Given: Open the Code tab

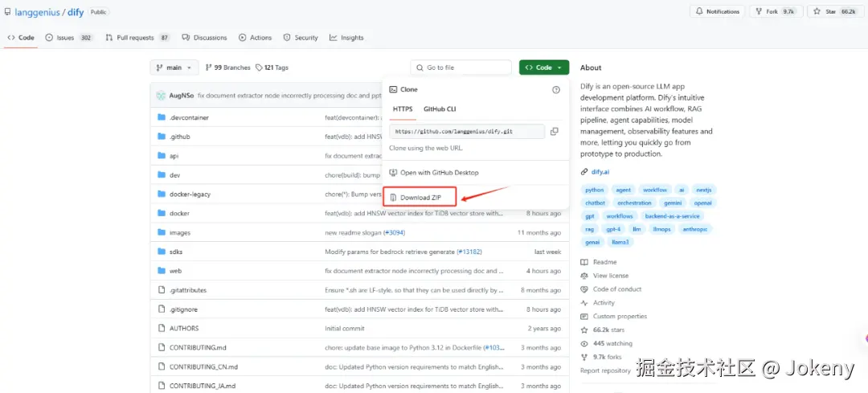Looking at the screenshot, I should point(21,38).
